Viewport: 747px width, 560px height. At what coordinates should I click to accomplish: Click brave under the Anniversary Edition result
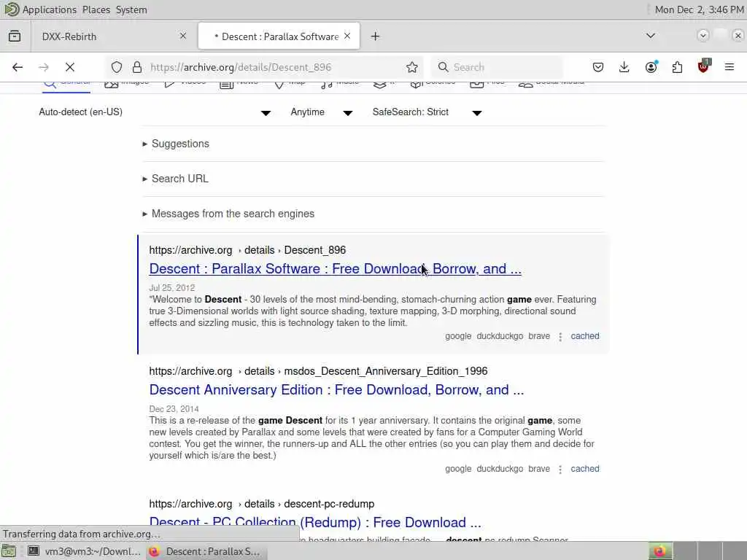(539, 469)
